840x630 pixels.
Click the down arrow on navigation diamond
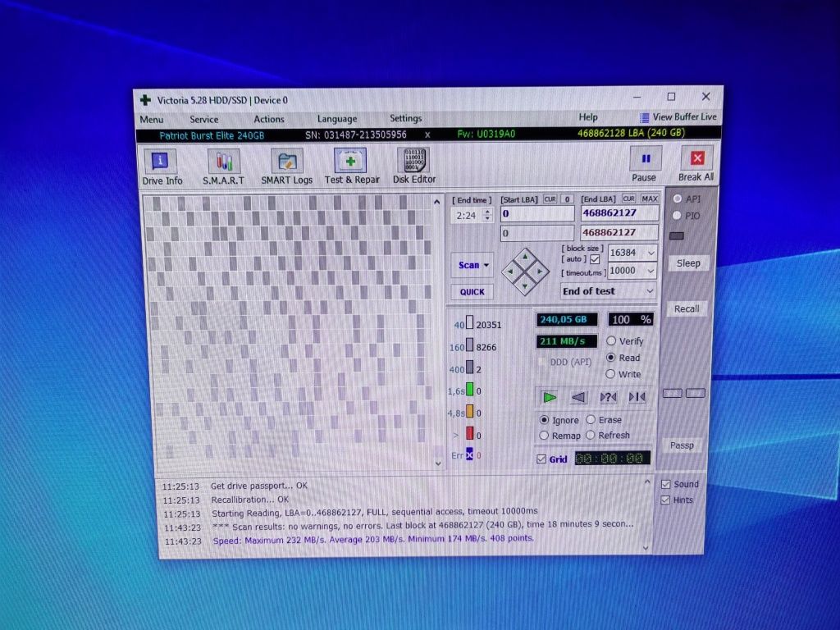525,285
